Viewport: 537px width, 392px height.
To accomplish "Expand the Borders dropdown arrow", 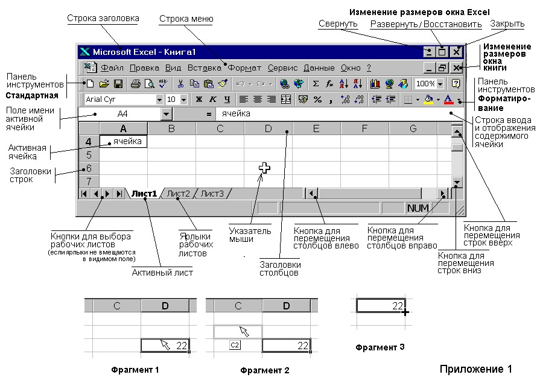I will pyautogui.click(x=418, y=100).
